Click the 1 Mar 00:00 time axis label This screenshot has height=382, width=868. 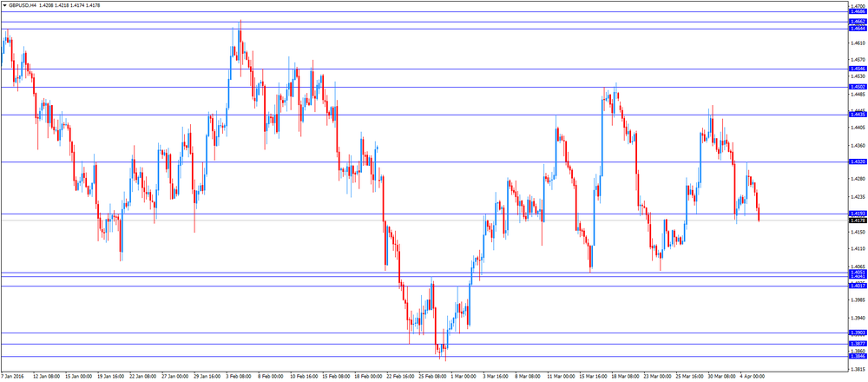(x=464, y=377)
